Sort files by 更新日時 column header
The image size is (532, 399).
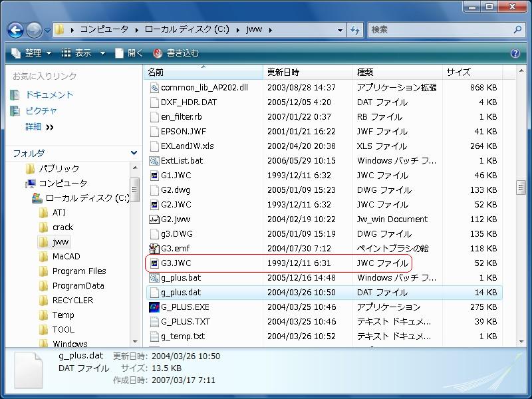coord(283,72)
